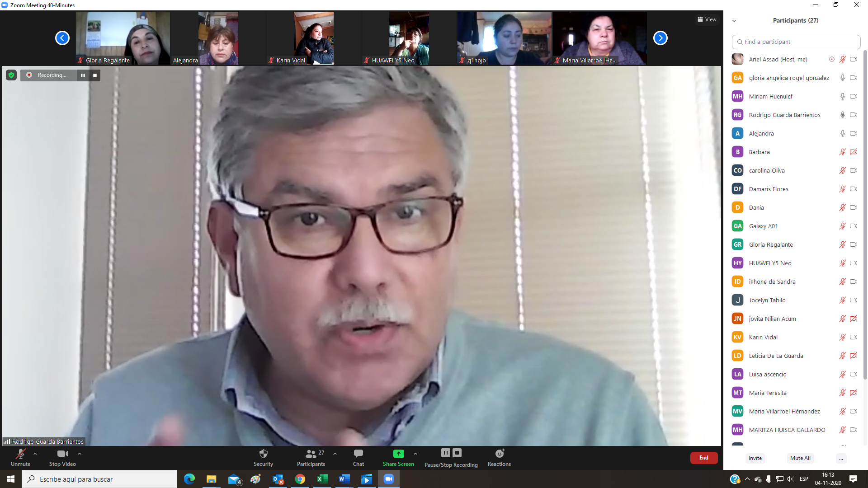
Task: Toggle microphone for Miriam Huenulef
Action: (x=843, y=96)
